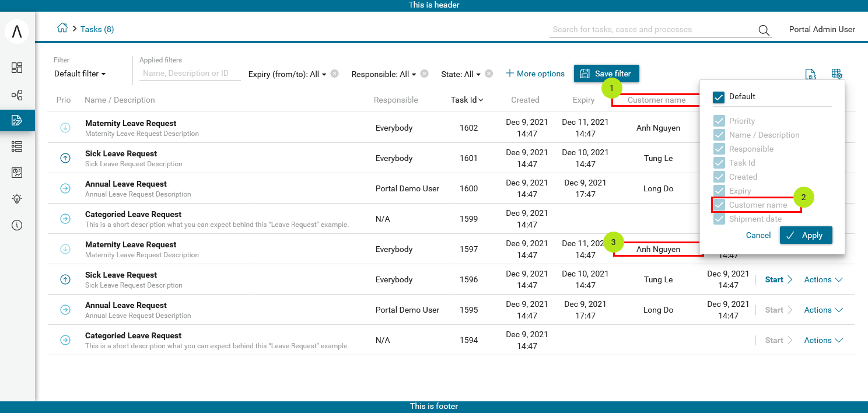Start task 1596 Sick Leave Request
This screenshot has height=413, width=868.
pos(779,279)
